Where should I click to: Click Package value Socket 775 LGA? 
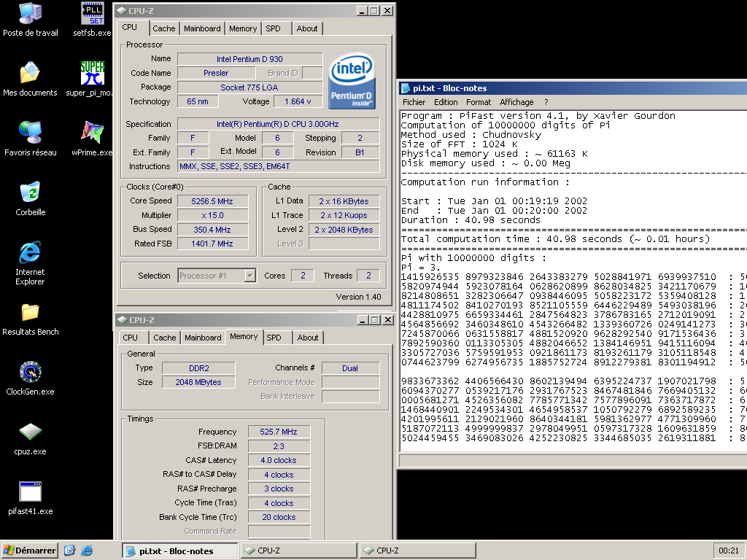pyautogui.click(x=249, y=87)
